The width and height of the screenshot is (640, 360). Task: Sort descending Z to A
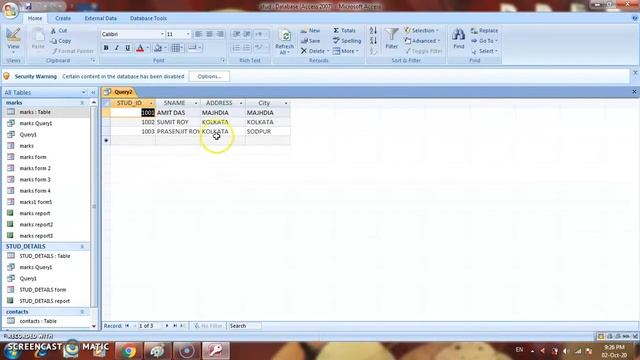pos(373,41)
